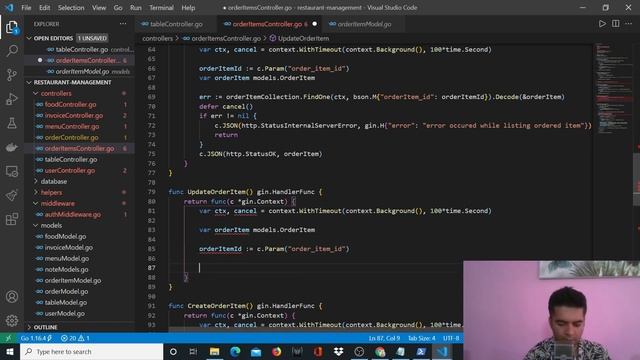Select tableController.go in Open Editors list

click(82, 49)
